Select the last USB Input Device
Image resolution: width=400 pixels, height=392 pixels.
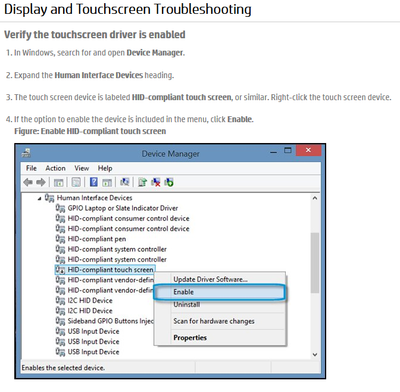click(93, 352)
